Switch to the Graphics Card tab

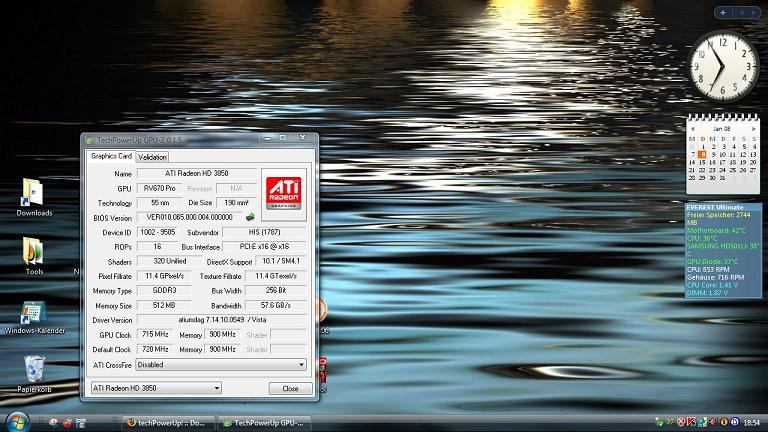[111, 156]
